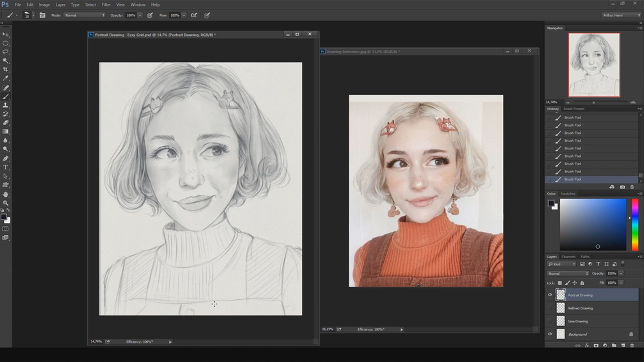This screenshot has height=362, width=644.
Task: Select the Move tool
Action: [x=5, y=35]
